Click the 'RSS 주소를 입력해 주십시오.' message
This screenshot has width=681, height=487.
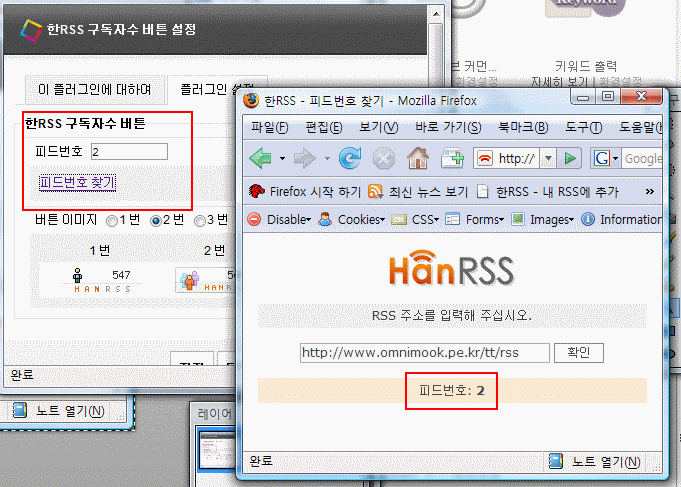(452, 315)
